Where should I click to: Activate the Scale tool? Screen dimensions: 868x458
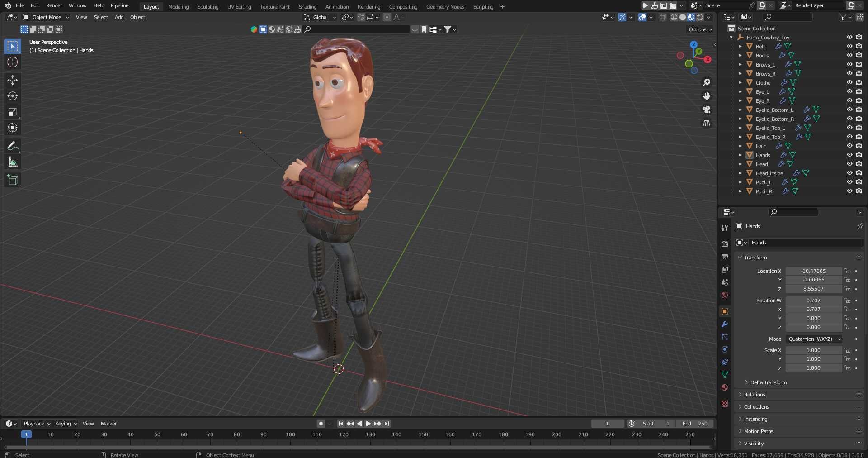click(x=13, y=112)
